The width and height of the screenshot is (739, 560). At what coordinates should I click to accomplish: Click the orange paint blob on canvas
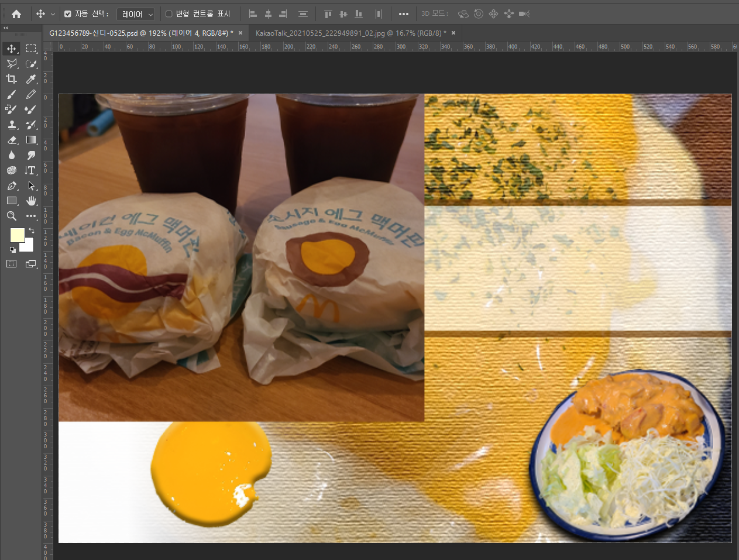pos(210,473)
